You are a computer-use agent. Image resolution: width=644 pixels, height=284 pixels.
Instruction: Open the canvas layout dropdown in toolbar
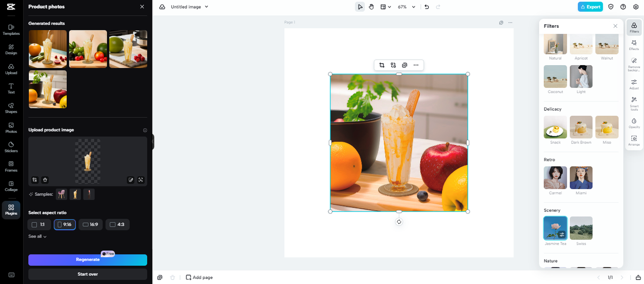386,7
